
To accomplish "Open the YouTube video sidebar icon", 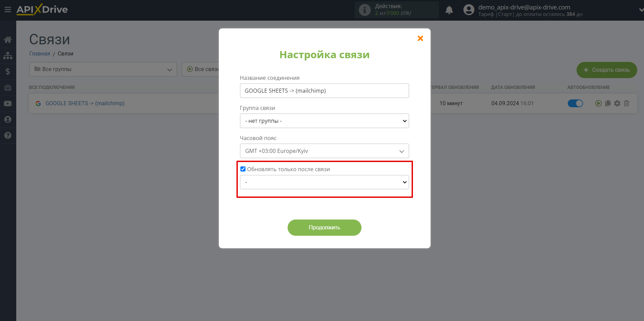I will (8, 104).
